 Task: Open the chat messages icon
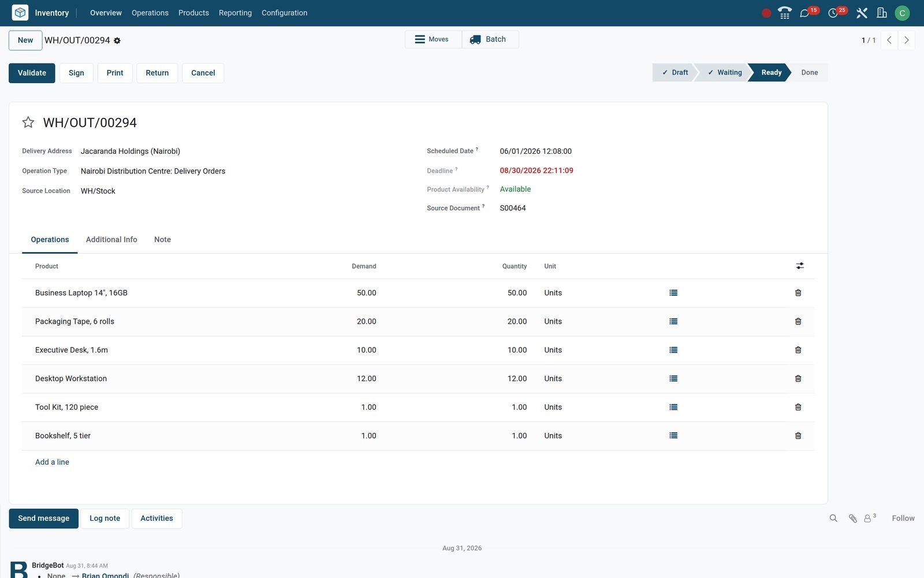point(804,13)
